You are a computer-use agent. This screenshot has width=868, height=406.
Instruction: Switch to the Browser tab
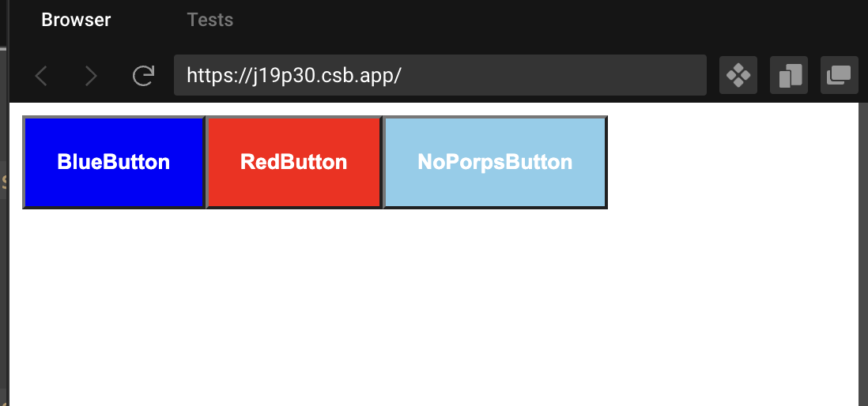click(76, 20)
